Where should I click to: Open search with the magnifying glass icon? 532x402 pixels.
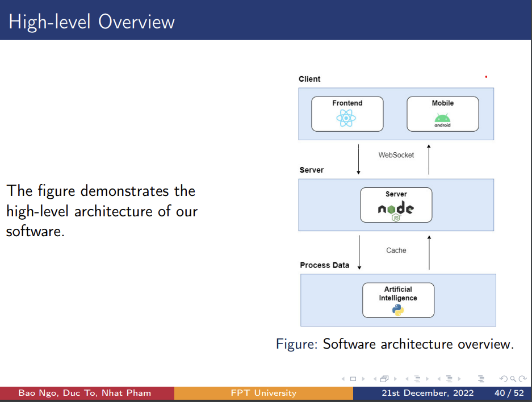[x=513, y=379]
